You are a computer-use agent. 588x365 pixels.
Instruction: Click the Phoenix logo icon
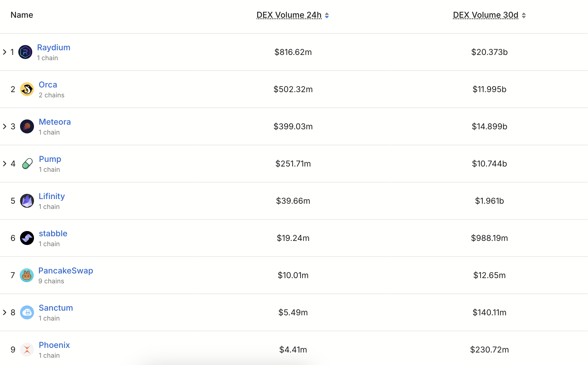27,350
